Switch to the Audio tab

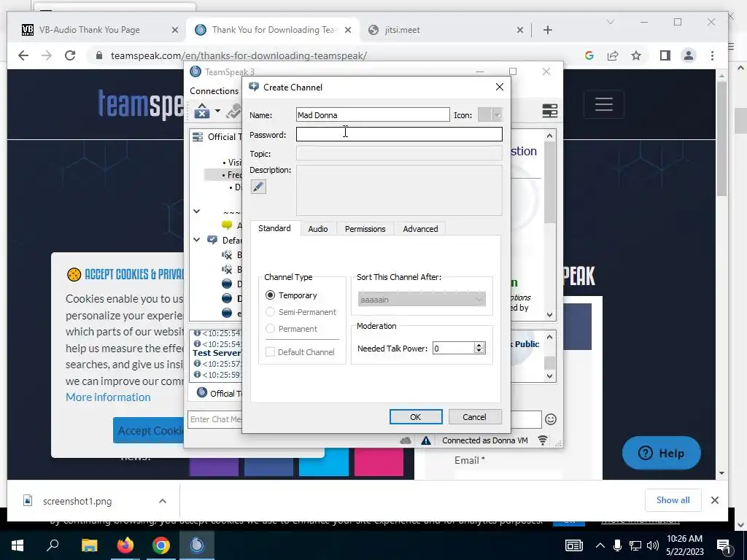[x=318, y=229]
